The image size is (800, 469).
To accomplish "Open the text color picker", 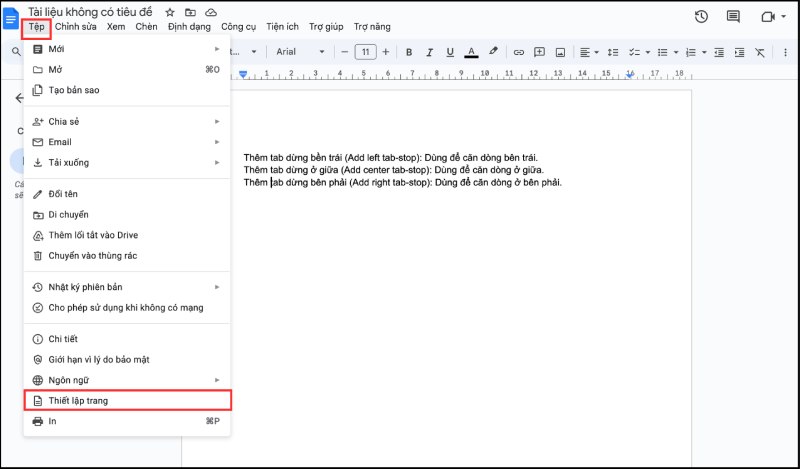I will tap(470, 52).
